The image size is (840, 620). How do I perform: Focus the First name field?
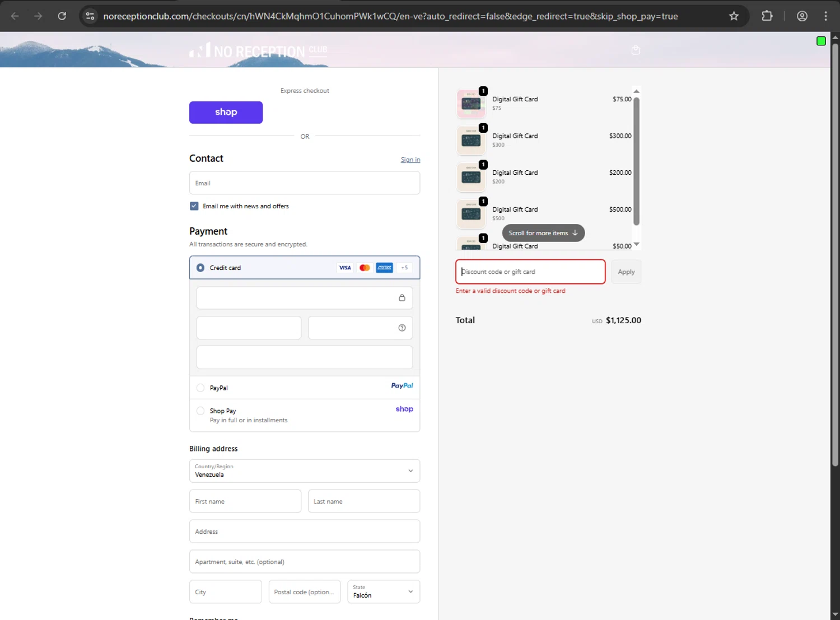pos(245,501)
